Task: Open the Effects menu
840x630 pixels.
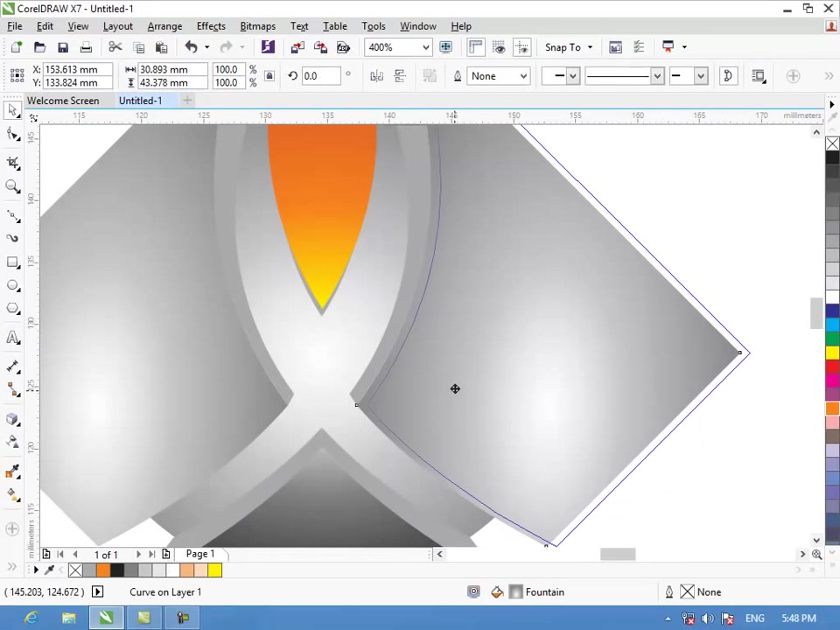Action: (211, 26)
